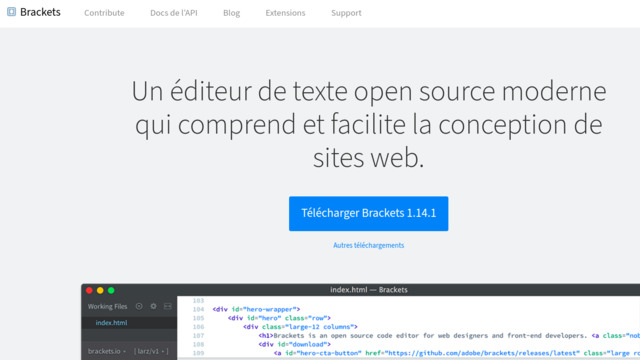
Task: Toggle the split view icon beside Working Files
Action: [168, 306]
